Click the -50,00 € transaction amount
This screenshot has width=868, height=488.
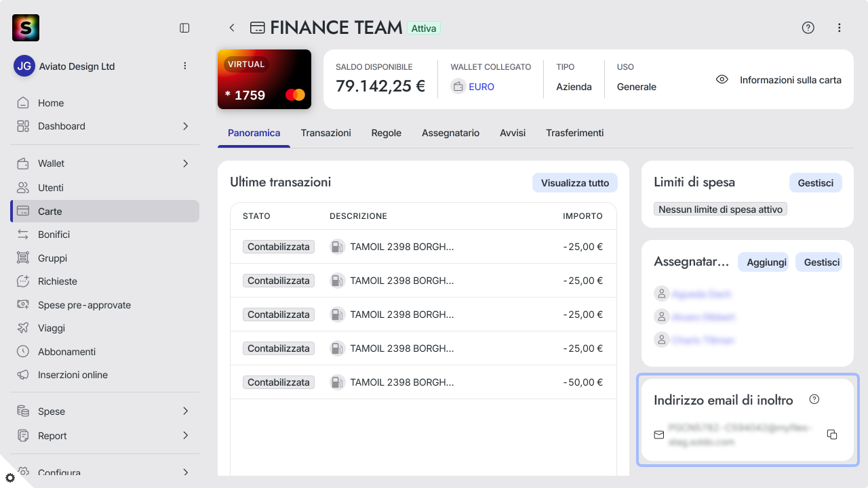coord(583,382)
